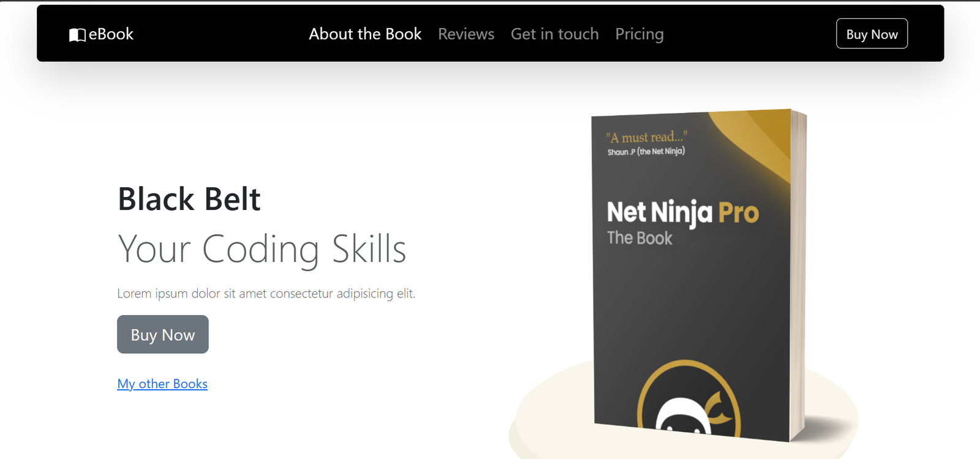The image size is (980, 459).
Task: Click the "A must read..." cover quote
Action: [646, 137]
